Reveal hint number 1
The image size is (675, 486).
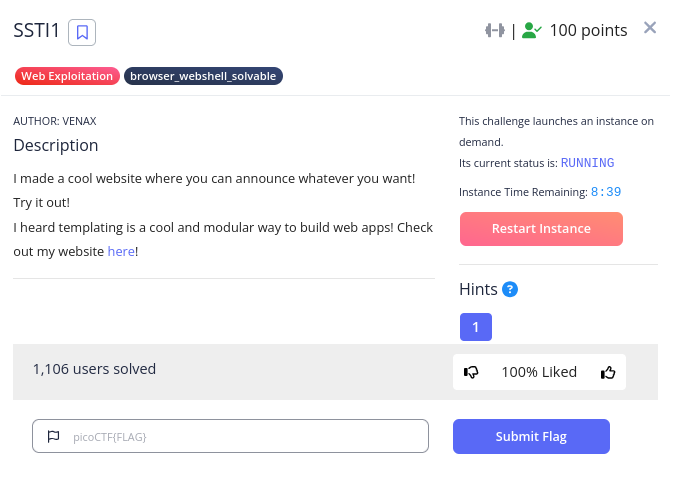pos(476,327)
